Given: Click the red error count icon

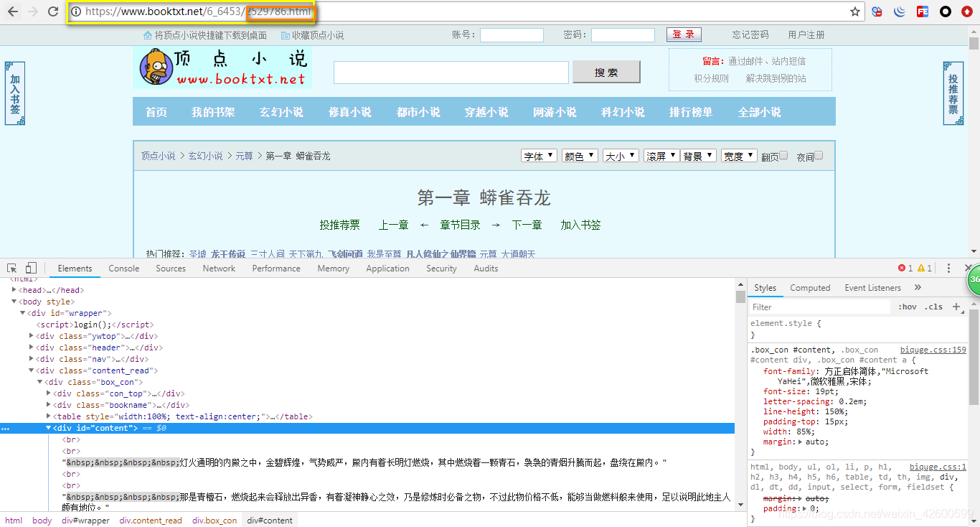Looking at the screenshot, I should click(902, 268).
